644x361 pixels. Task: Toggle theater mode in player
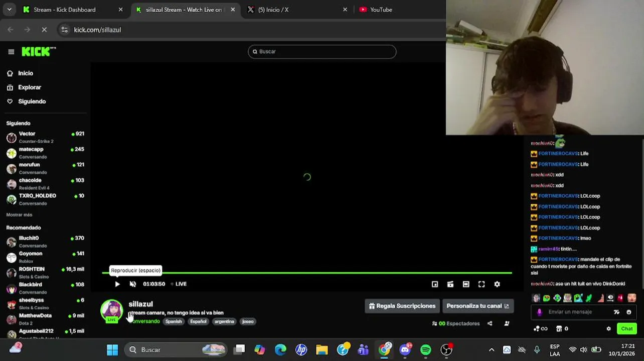tap(466, 284)
